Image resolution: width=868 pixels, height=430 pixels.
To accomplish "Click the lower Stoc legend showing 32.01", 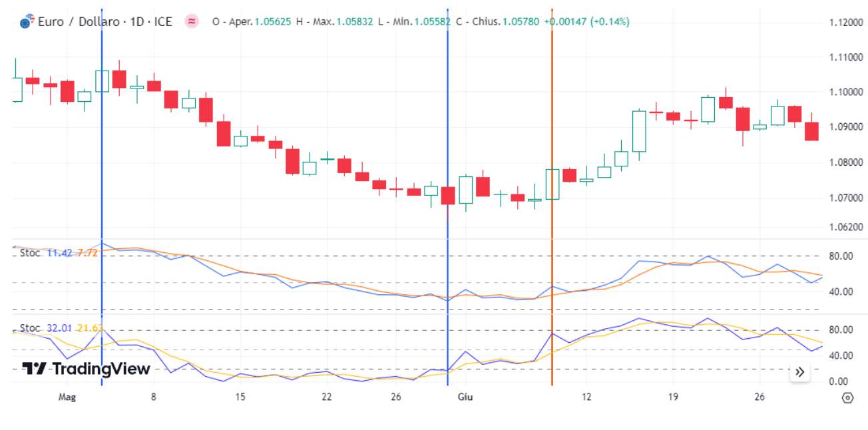I will click(60, 328).
